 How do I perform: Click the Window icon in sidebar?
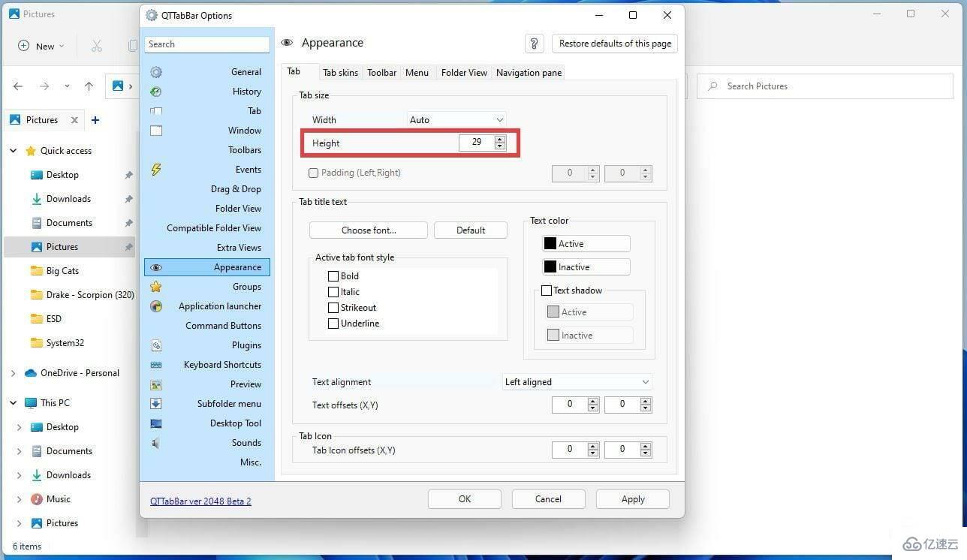coord(156,131)
